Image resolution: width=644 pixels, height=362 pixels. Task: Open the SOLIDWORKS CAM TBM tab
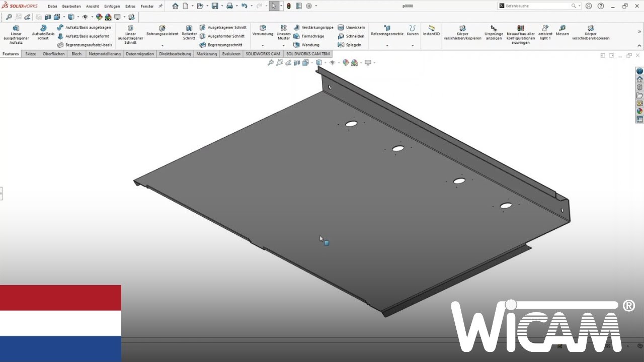pos(308,53)
